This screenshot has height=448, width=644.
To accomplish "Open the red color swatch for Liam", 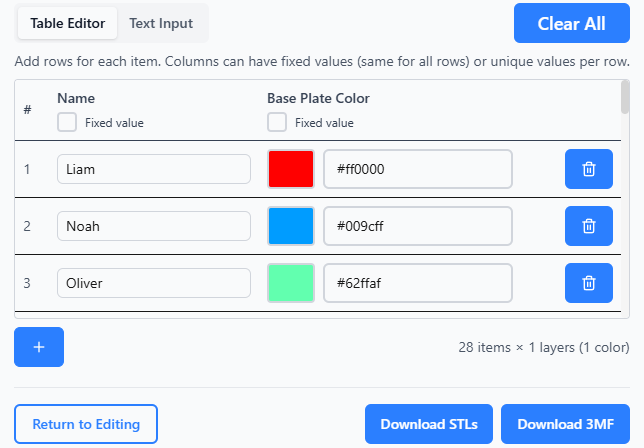I will click(x=291, y=169).
